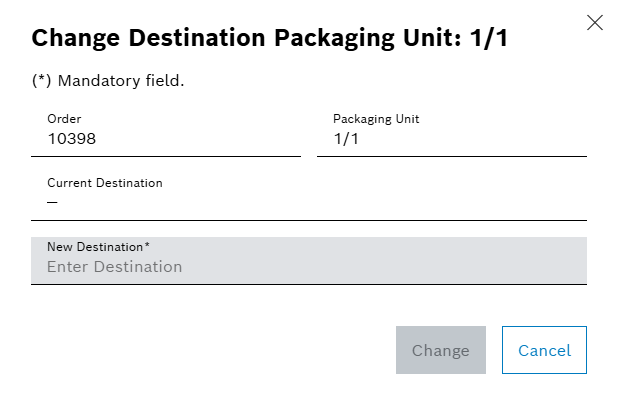Click the (*) symbol in the mandatory note

pos(41,81)
